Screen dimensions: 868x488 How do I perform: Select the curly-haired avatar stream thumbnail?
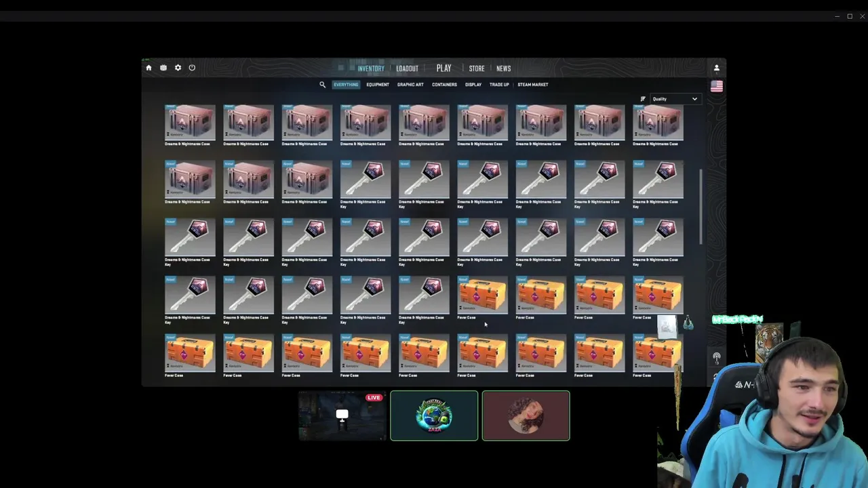tap(526, 415)
